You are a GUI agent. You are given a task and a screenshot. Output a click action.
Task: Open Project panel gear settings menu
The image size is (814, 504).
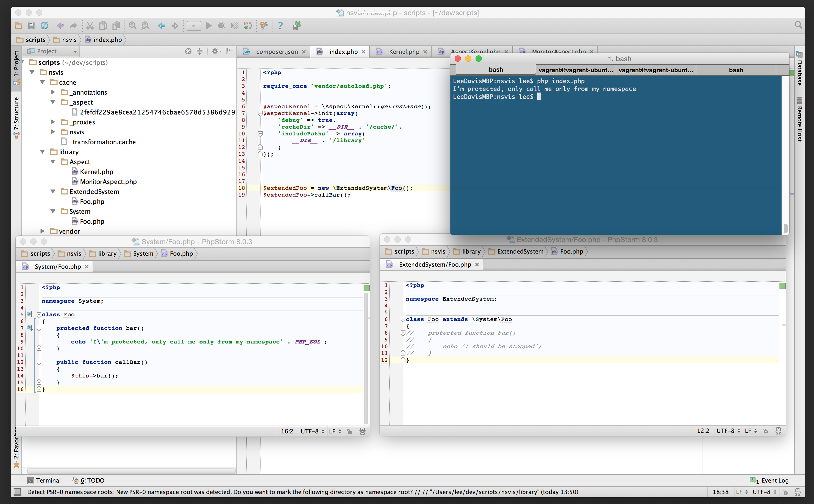click(x=216, y=51)
